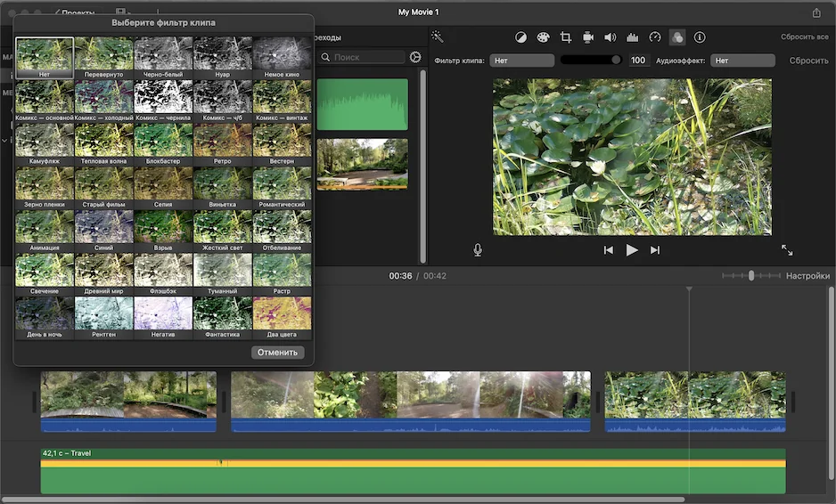Click the magic wand auto-enhance icon

click(437, 37)
